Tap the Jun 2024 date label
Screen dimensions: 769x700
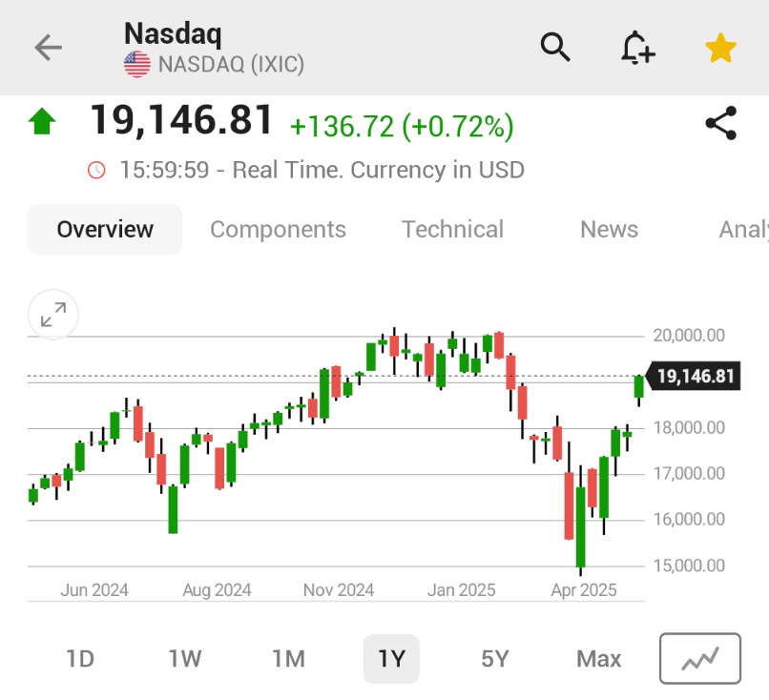click(94, 589)
